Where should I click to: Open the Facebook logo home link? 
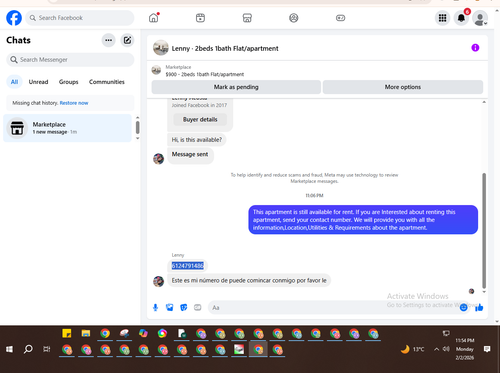click(14, 18)
